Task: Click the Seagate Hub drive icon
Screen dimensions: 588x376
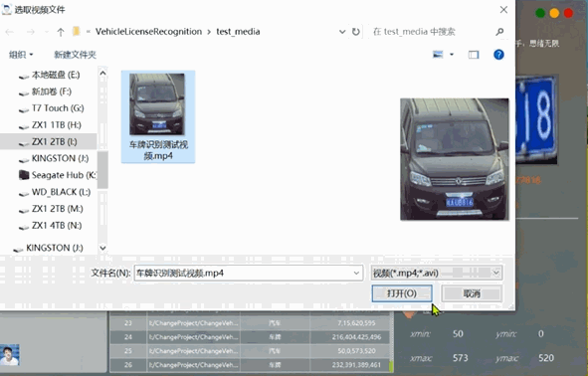Action: [24, 175]
